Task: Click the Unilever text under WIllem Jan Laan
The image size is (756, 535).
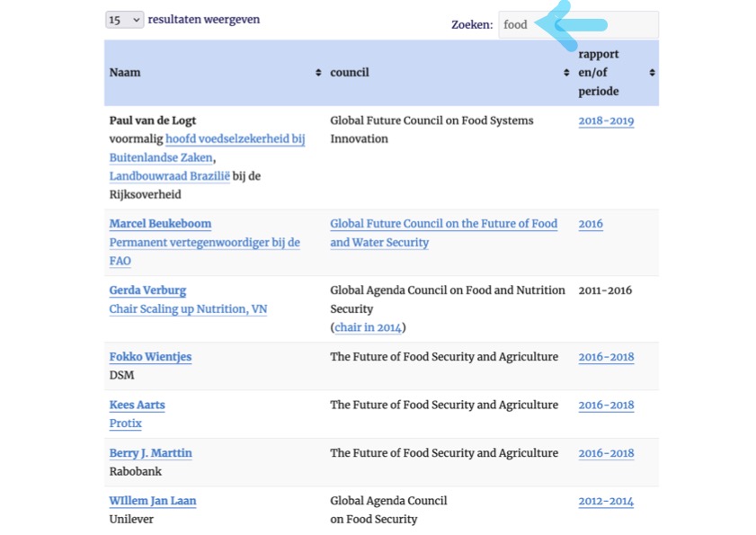Action: [x=131, y=520]
